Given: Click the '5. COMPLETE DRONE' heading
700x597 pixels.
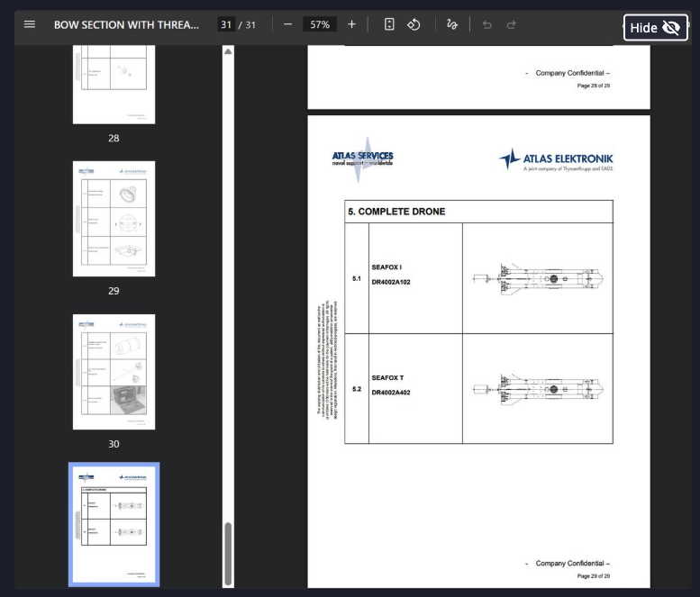Looking at the screenshot, I should (396, 212).
